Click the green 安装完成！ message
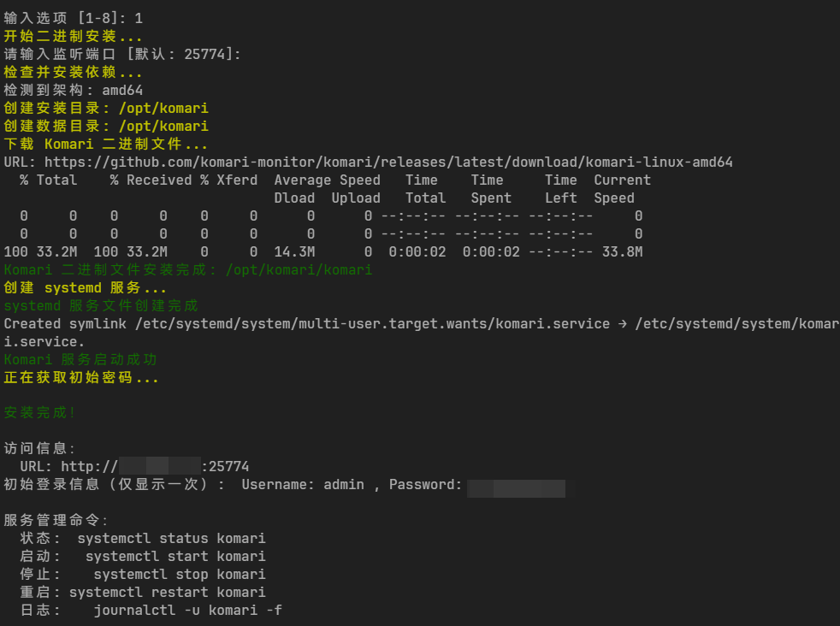Image resolution: width=840 pixels, height=626 pixels. pos(40,413)
